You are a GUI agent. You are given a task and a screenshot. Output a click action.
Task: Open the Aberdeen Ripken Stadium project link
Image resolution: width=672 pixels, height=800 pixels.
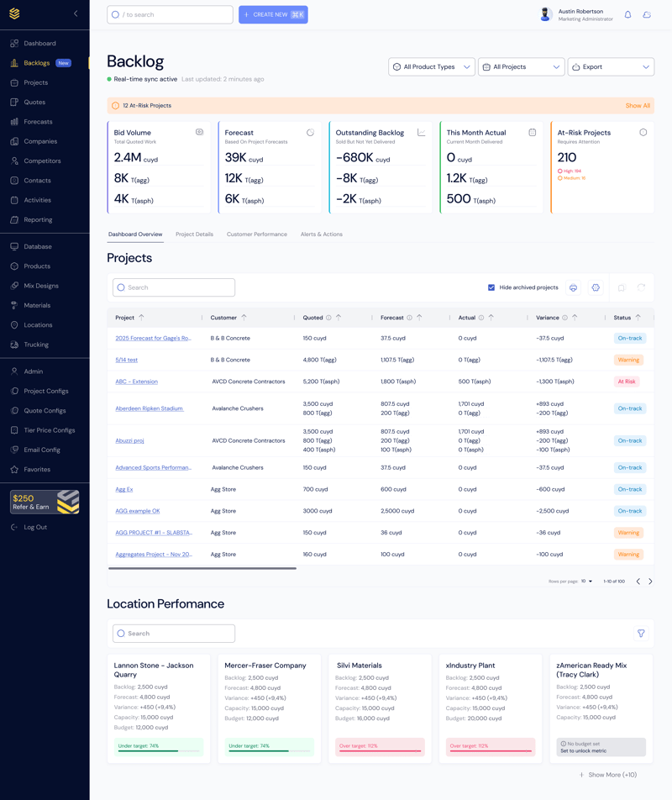[x=149, y=408]
